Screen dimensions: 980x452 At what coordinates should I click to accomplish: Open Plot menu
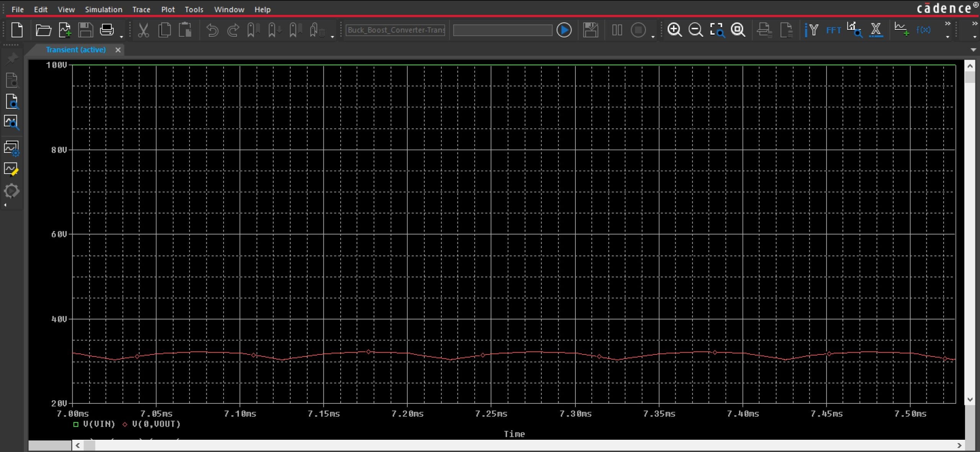pyautogui.click(x=168, y=9)
